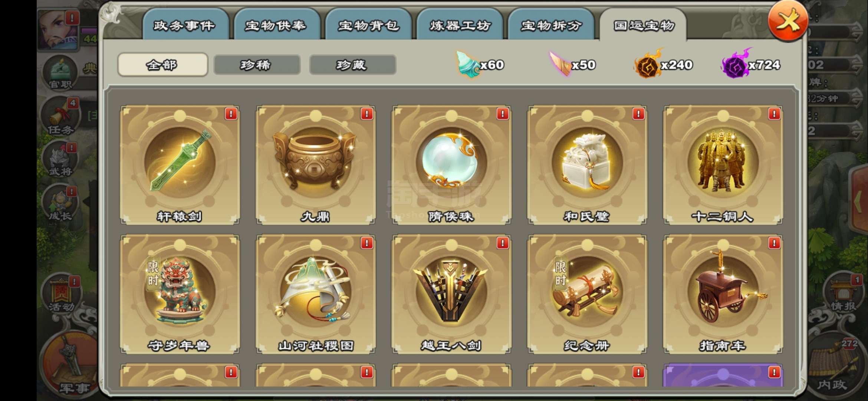Close the treasure panel with X
The width and height of the screenshot is (868, 401).
point(788,21)
